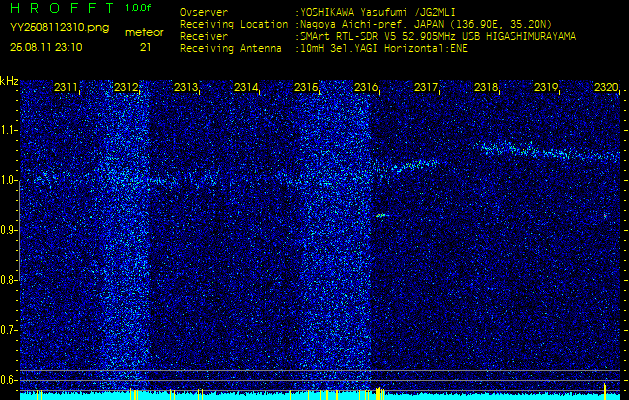Click the HROFFT title text

click(62, 8)
